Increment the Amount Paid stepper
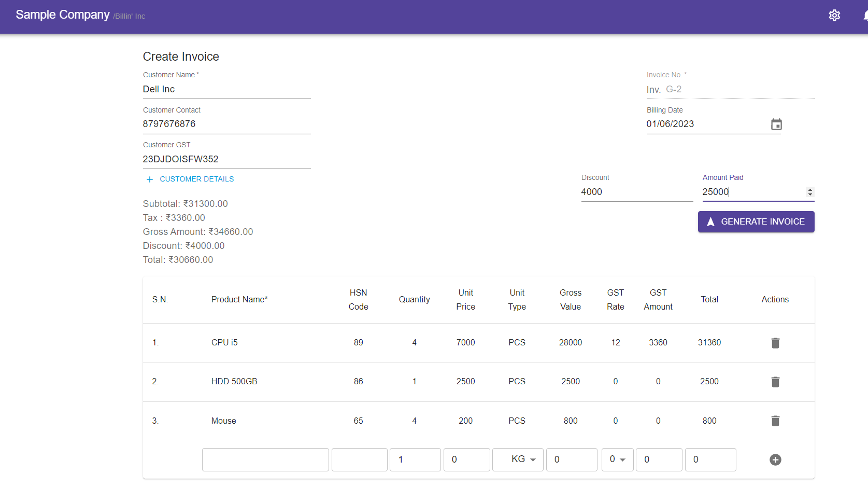 click(810, 189)
